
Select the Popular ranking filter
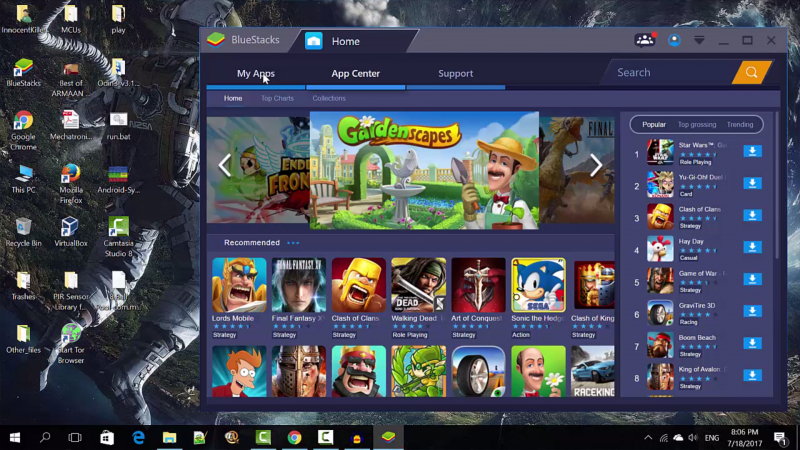(654, 124)
